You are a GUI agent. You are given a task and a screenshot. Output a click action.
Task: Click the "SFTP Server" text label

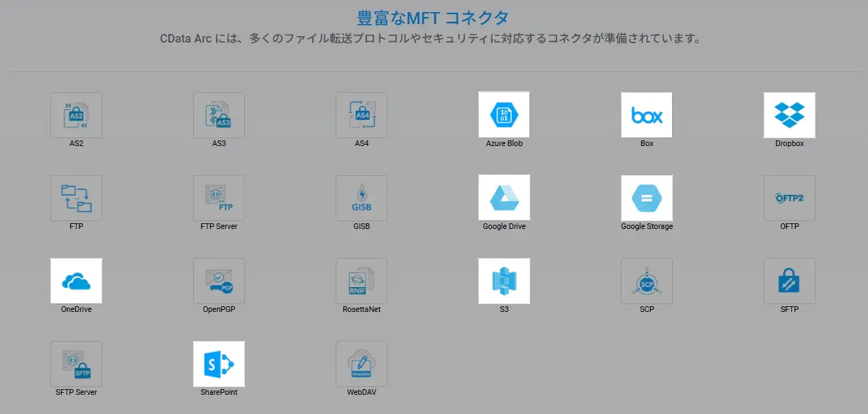[x=76, y=392]
